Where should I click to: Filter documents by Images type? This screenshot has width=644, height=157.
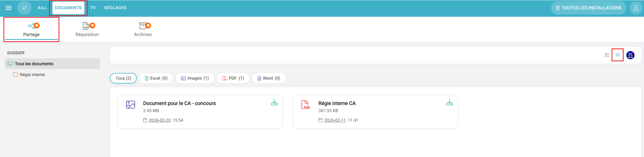[195, 78]
